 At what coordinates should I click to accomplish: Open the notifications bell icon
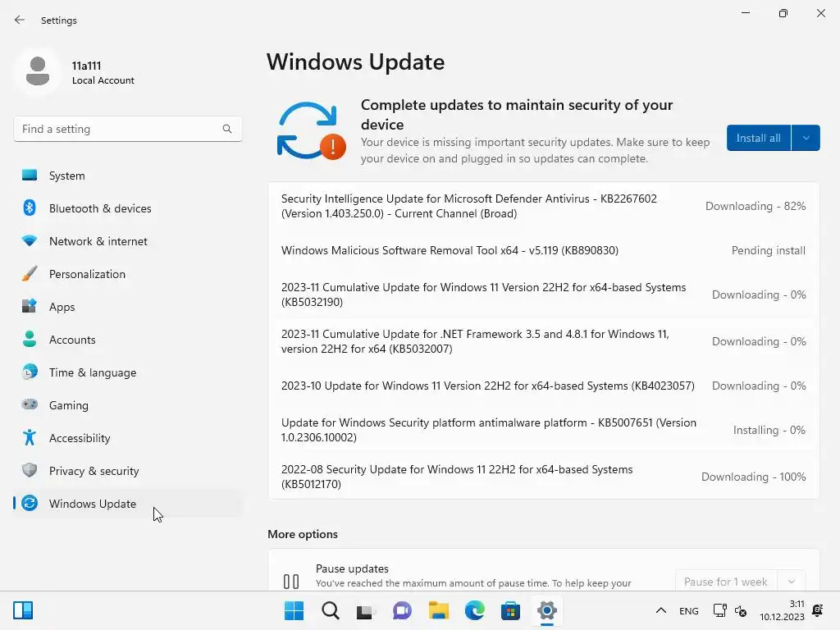click(x=818, y=610)
